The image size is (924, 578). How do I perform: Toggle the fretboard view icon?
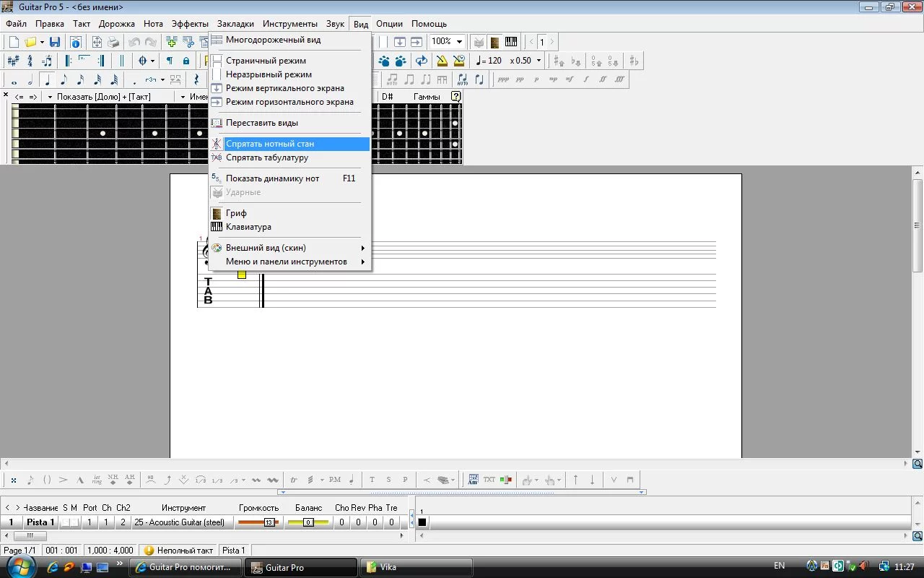(495, 42)
